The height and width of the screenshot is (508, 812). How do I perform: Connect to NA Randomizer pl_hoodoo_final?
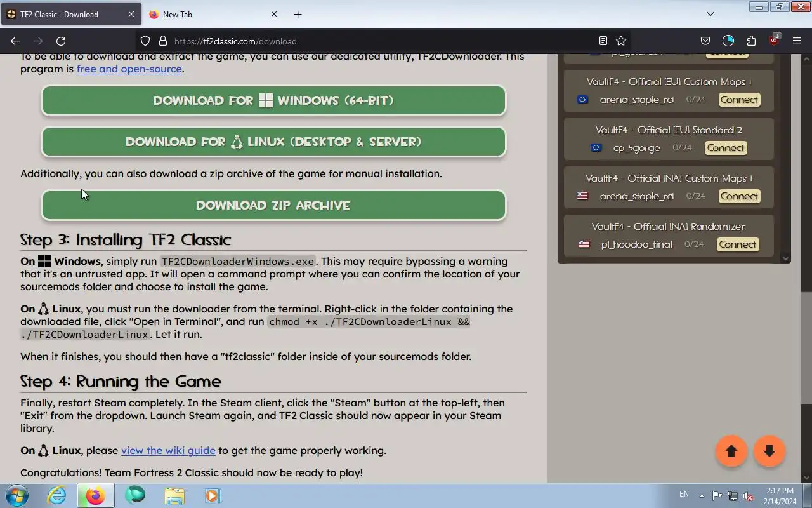(x=738, y=244)
